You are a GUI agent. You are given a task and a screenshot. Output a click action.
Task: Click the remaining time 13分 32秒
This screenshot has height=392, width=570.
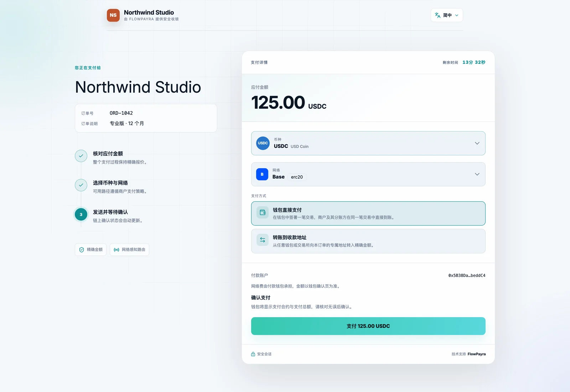474,62
